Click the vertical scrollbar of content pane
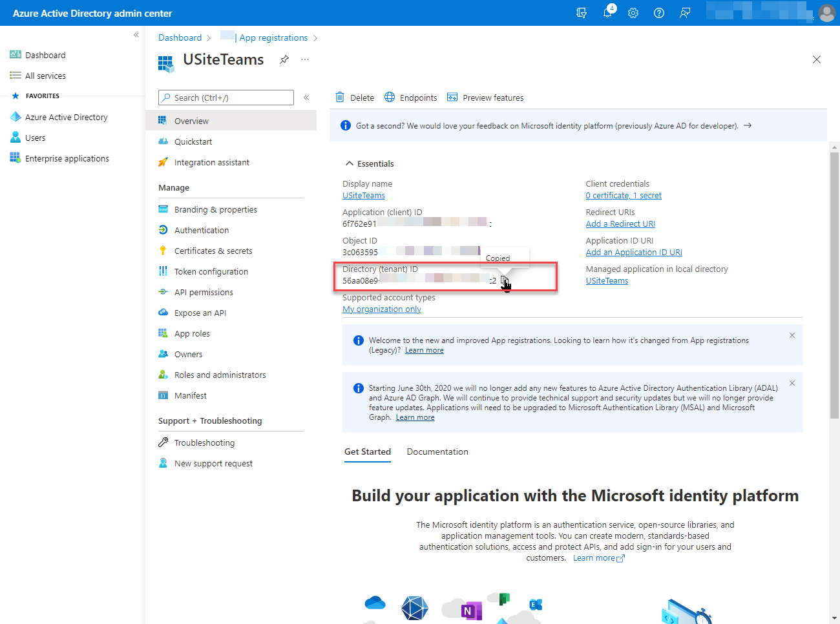The image size is (840, 624). pyautogui.click(x=834, y=284)
